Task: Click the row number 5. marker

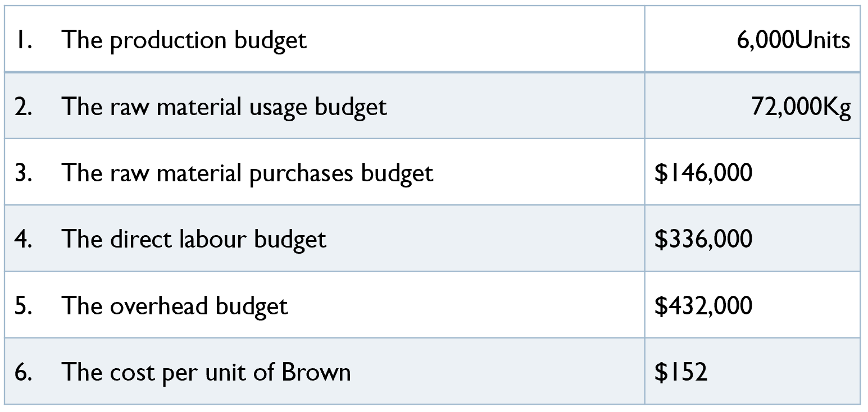Action: (x=23, y=305)
